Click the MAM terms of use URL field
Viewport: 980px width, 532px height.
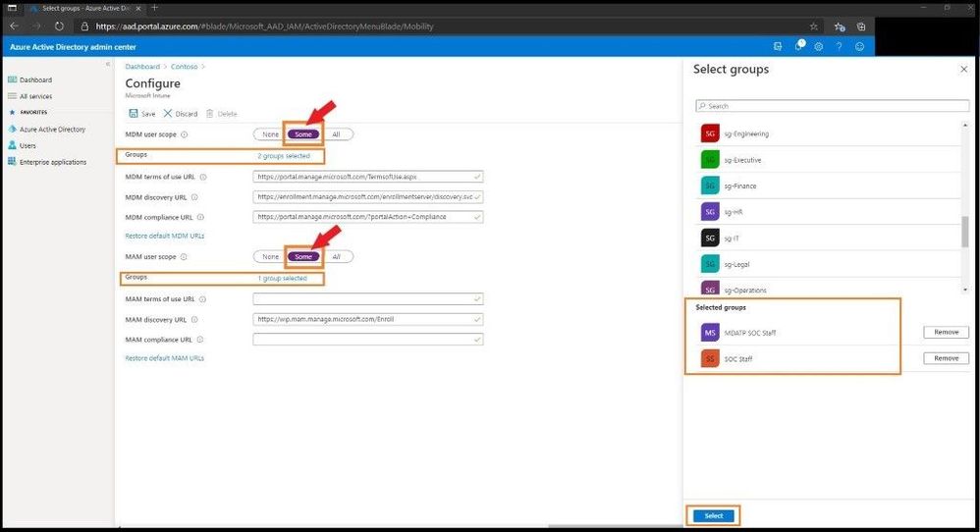click(367, 299)
